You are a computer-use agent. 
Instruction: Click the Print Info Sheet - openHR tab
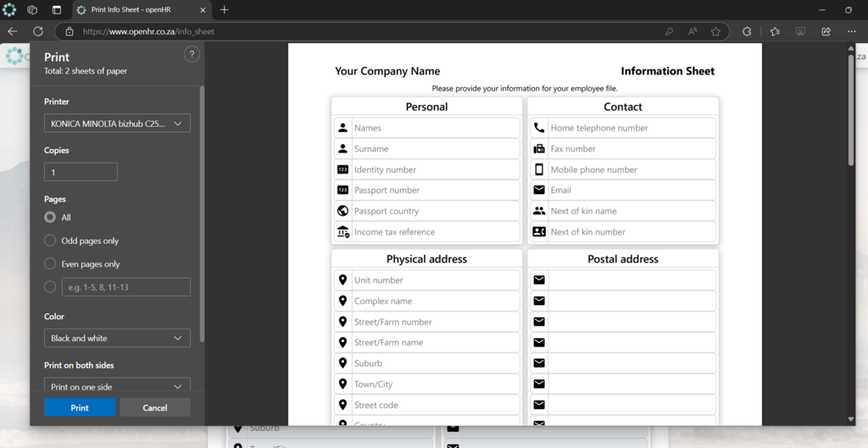click(x=140, y=10)
